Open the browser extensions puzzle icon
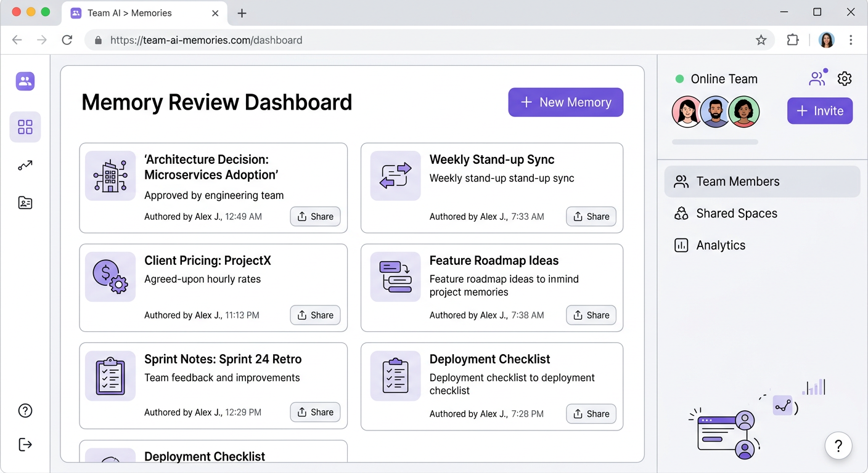868x473 pixels. click(793, 40)
